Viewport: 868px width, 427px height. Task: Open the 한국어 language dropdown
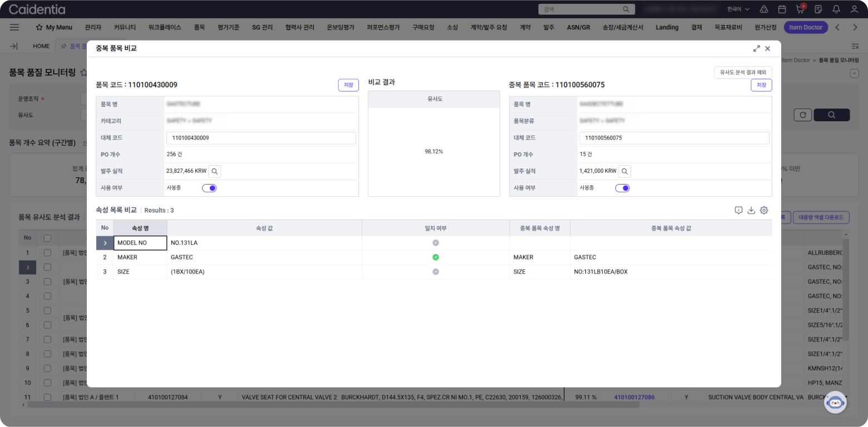click(738, 9)
